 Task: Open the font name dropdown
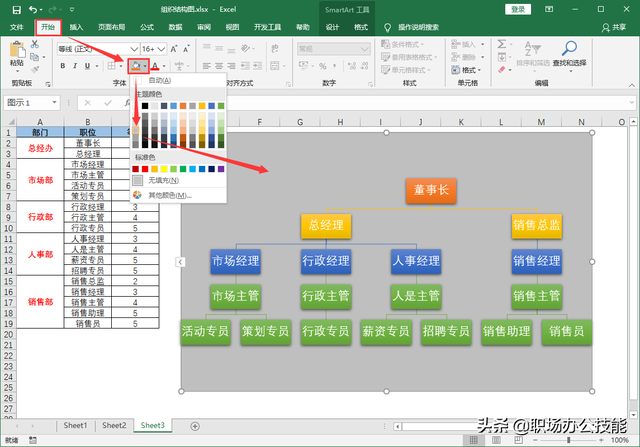(134, 49)
